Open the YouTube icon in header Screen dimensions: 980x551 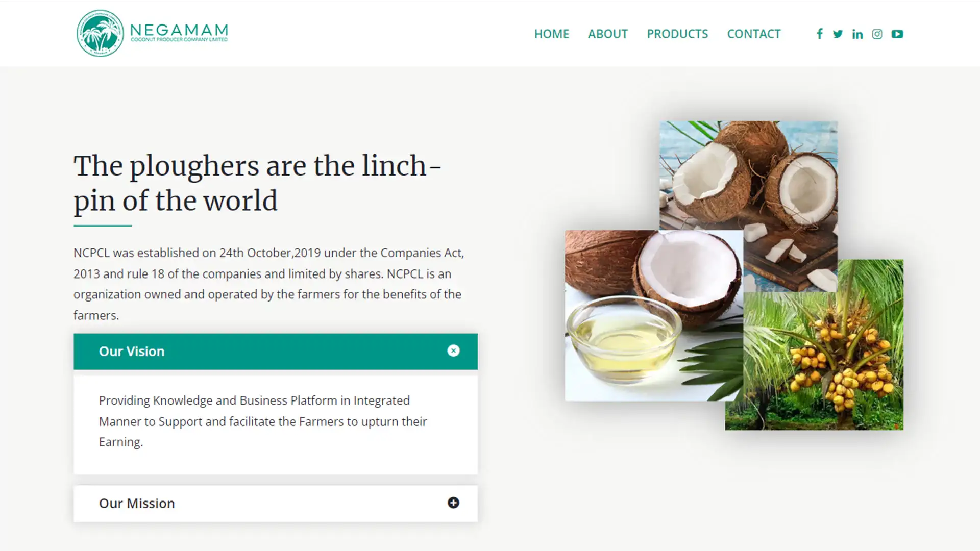[897, 34]
